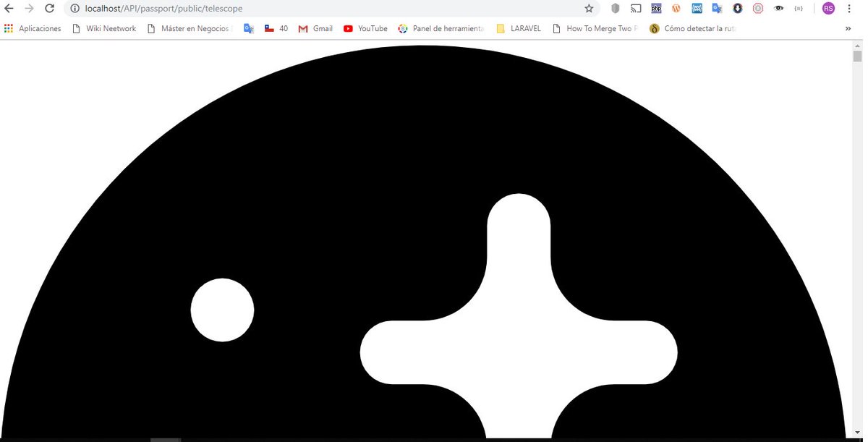Image resolution: width=868 pixels, height=442 pixels.
Task: View site information icon in address bar
Action: 75,9
